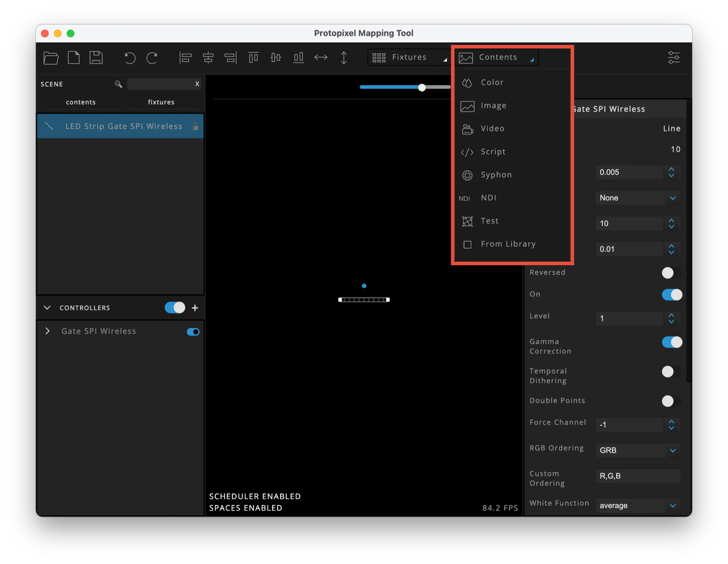
Task: Choose Script from the Contents menu
Action: pyautogui.click(x=512, y=152)
